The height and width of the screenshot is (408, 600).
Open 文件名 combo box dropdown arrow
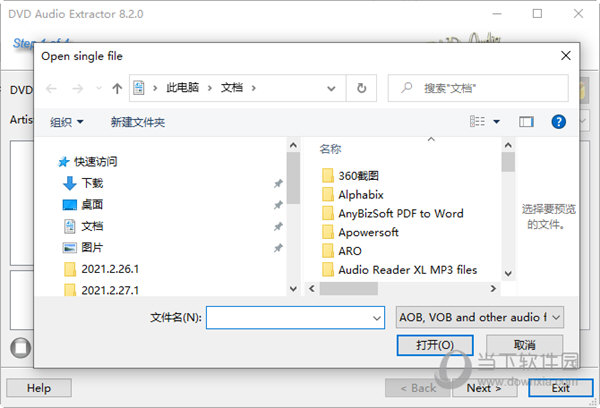click(x=377, y=318)
